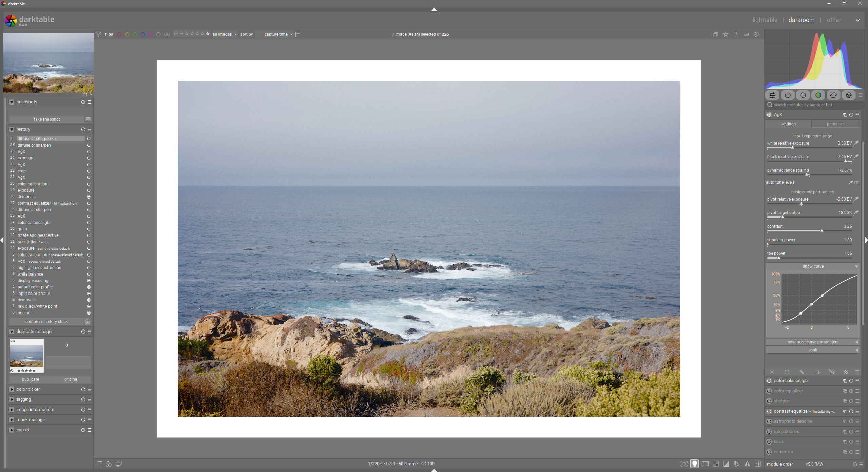Image resolution: width=868 pixels, height=472 pixels.
Task: Select the red color label filter
Action: [x=119, y=34]
